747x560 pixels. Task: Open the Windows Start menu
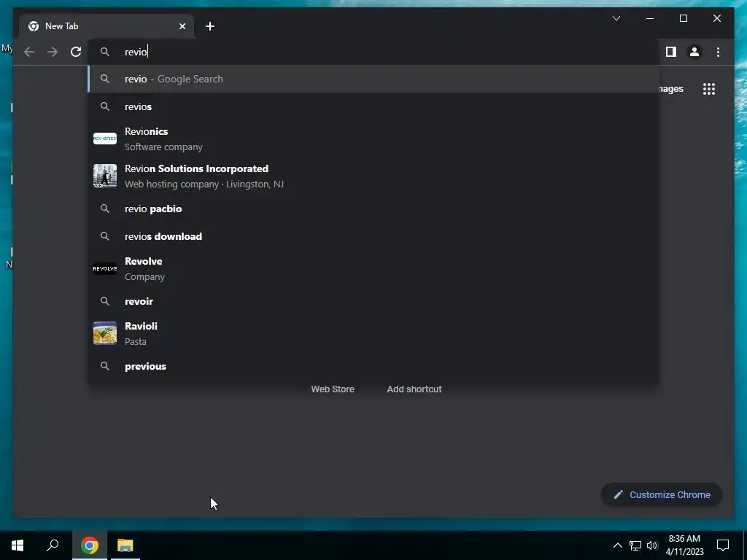tap(18, 545)
